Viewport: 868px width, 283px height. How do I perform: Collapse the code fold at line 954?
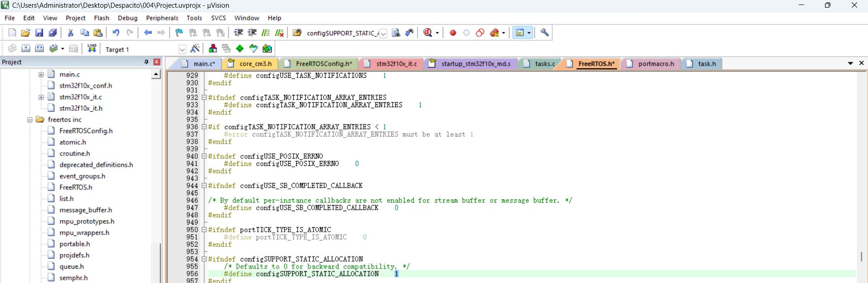(204, 259)
